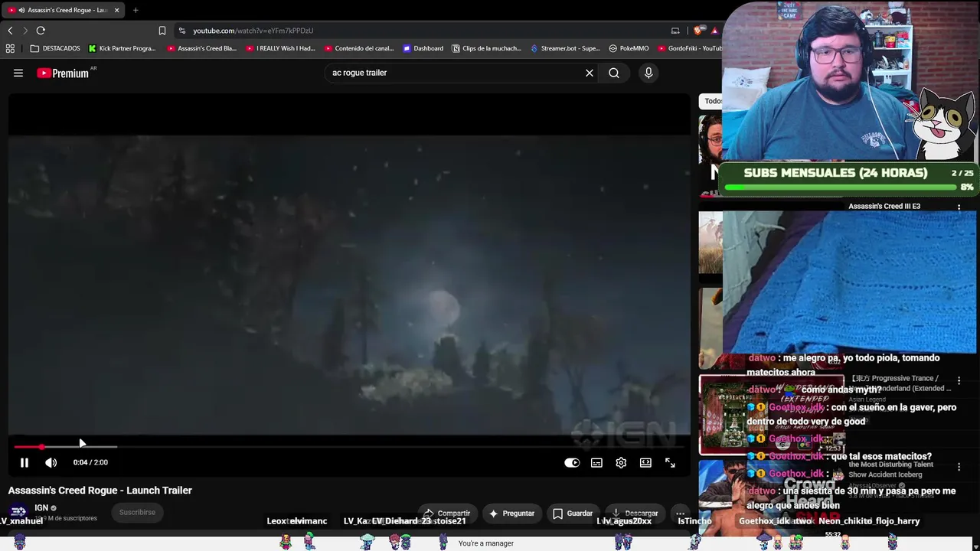
Task: Open options for the Progressive Trance video
Action: (x=959, y=380)
